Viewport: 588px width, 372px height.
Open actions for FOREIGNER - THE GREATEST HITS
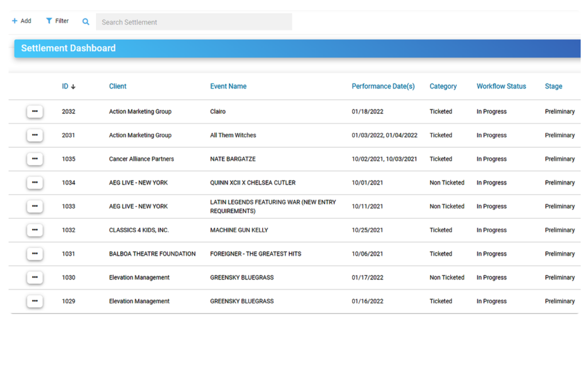34,253
